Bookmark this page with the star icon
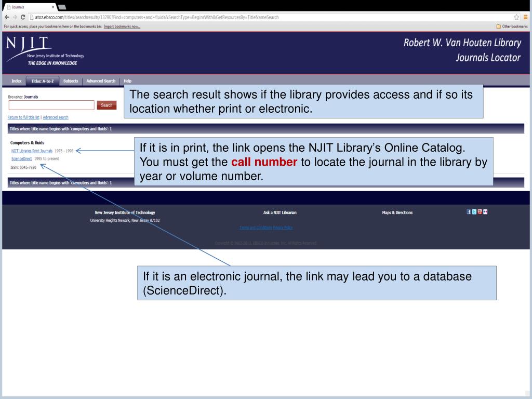 [x=516, y=17]
